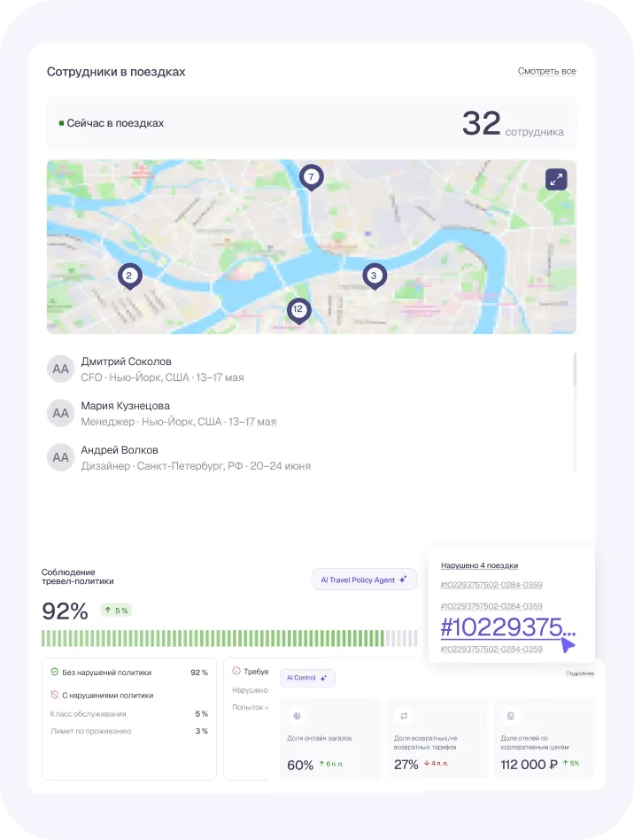The height and width of the screenshot is (840, 634).
Task: Open Смотреть все link
Action: pyautogui.click(x=546, y=71)
